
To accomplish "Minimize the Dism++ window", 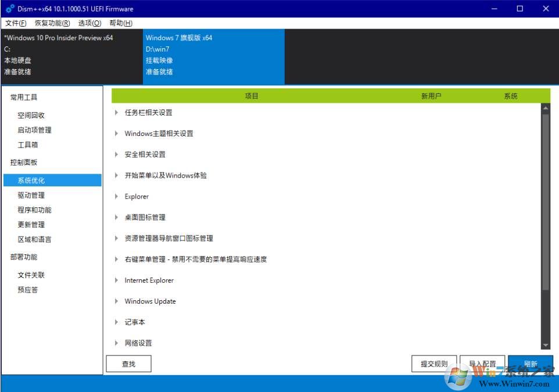I will point(494,9).
